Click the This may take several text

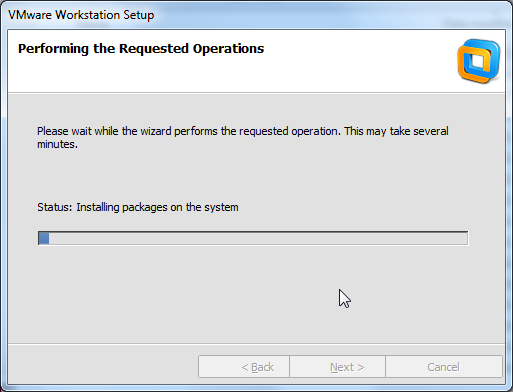(396, 131)
